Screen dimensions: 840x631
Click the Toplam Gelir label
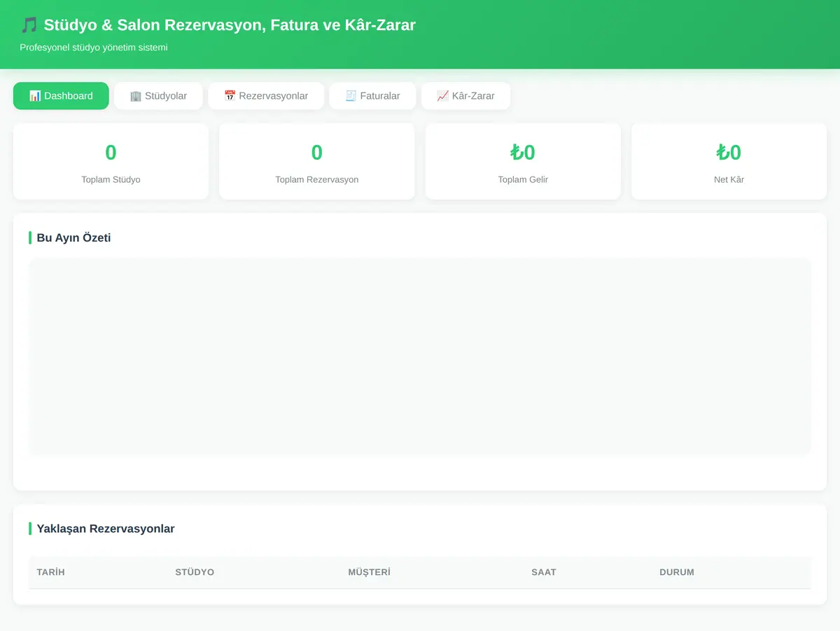523,180
